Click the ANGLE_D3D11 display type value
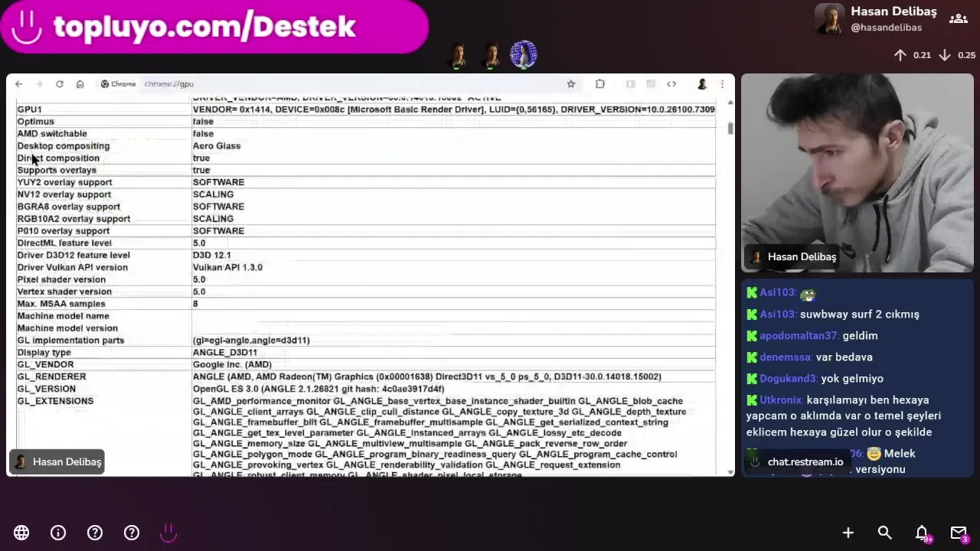 (x=225, y=353)
